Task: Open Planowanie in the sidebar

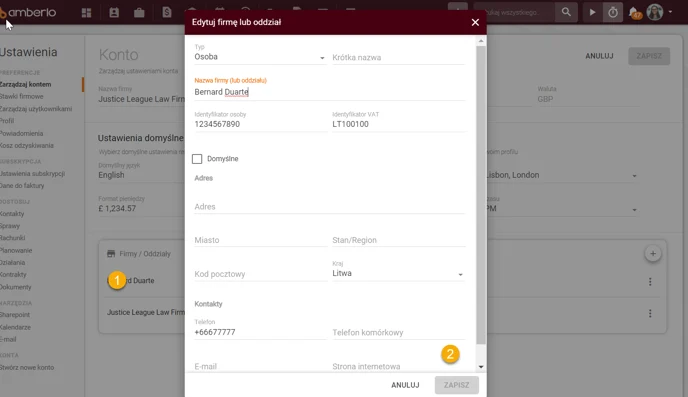Action: pos(16,250)
